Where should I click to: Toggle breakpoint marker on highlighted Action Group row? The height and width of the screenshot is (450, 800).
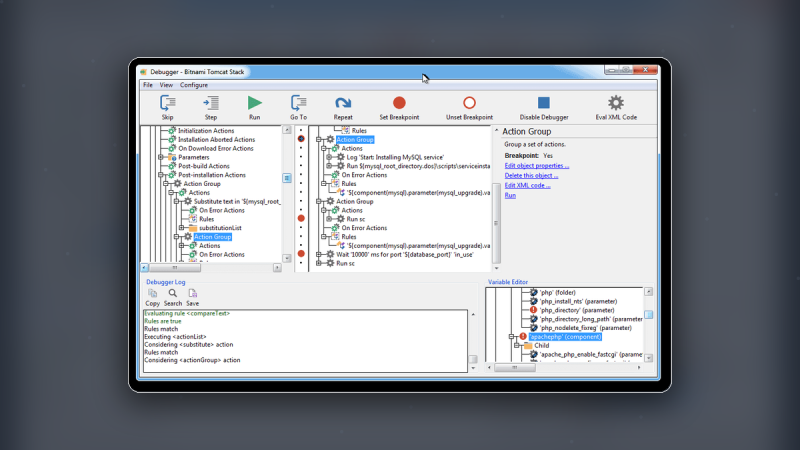tap(301, 139)
